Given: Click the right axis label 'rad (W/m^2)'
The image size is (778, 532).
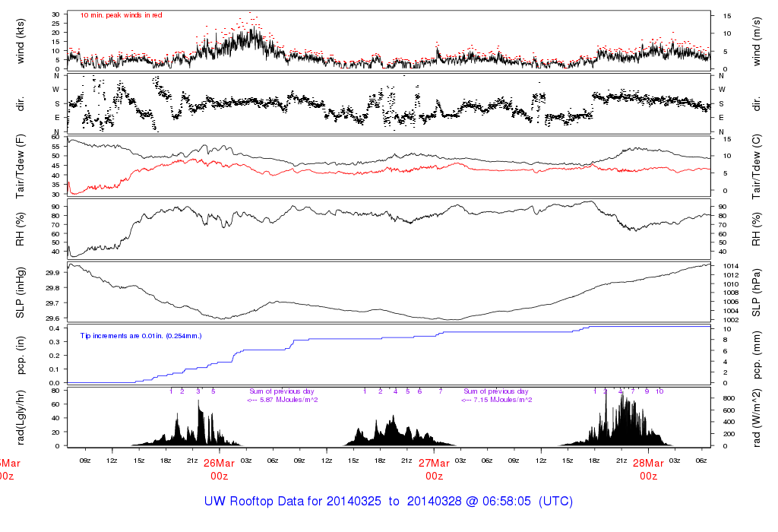Looking at the screenshot, I should coord(756,418).
